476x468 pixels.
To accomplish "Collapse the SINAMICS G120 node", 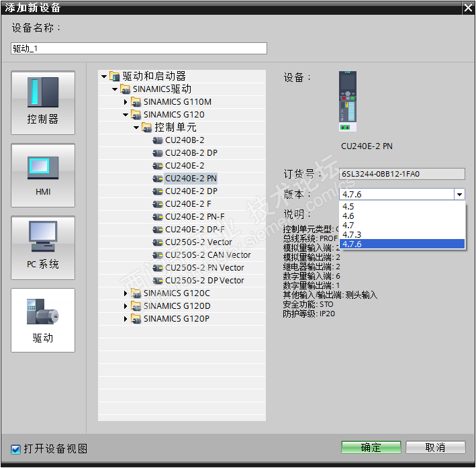I will pyautogui.click(x=126, y=115).
